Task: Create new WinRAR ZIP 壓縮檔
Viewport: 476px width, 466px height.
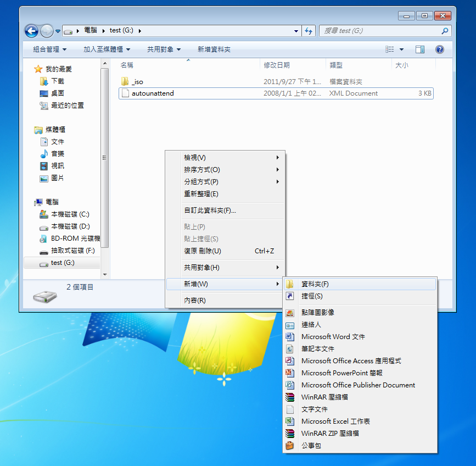Action: tap(360, 434)
